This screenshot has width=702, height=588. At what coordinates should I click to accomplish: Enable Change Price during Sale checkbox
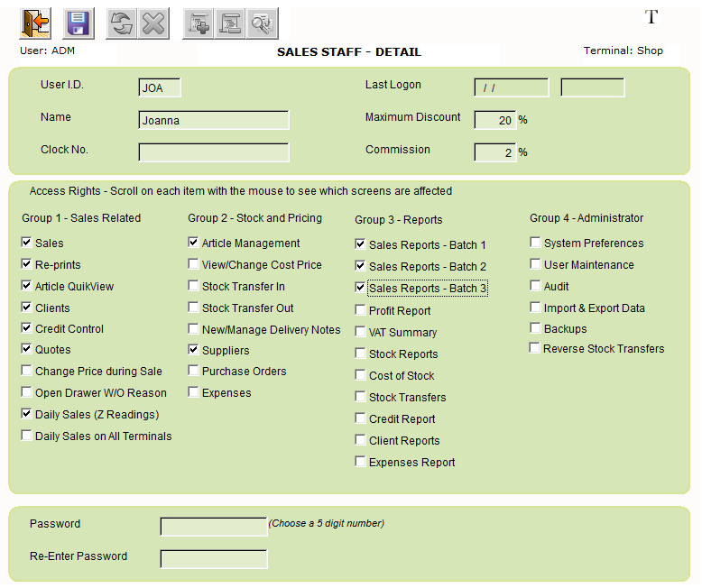tap(27, 371)
